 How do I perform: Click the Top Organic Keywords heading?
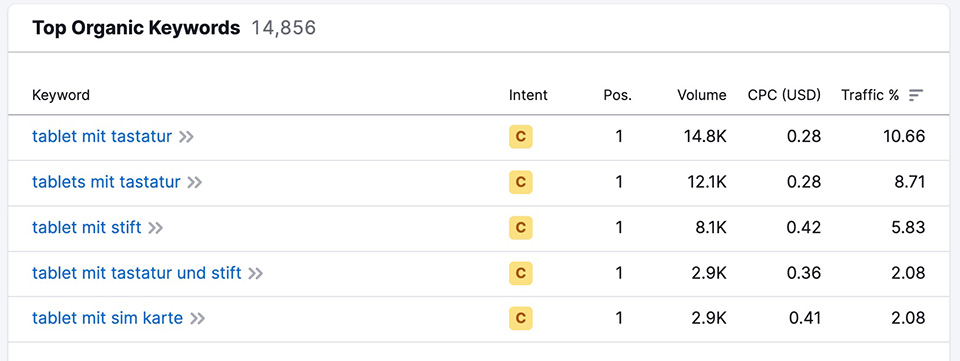point(136,28)
